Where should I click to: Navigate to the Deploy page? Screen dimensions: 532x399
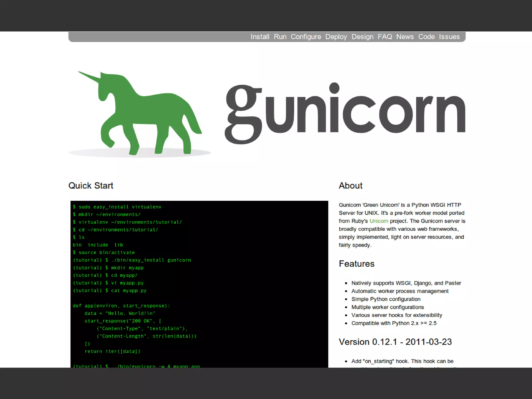click(336, 37)
